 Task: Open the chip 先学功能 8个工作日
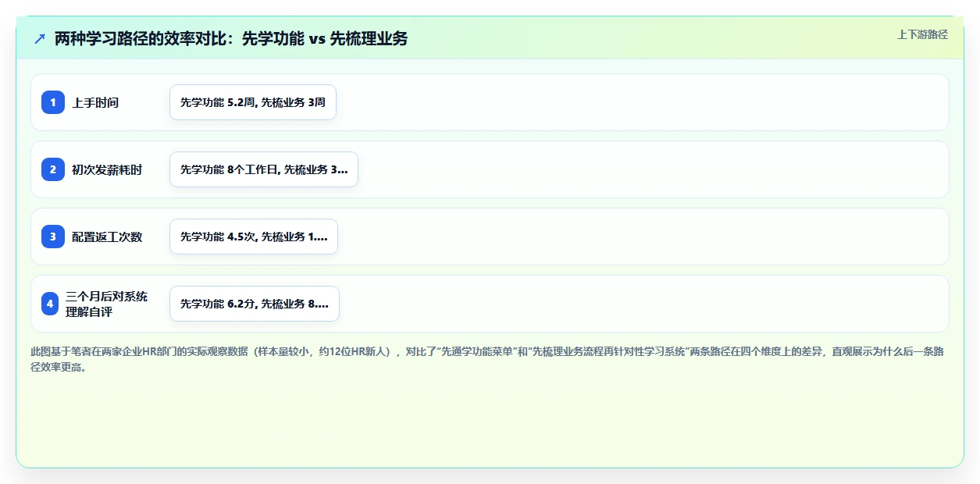tap(264, 169)
